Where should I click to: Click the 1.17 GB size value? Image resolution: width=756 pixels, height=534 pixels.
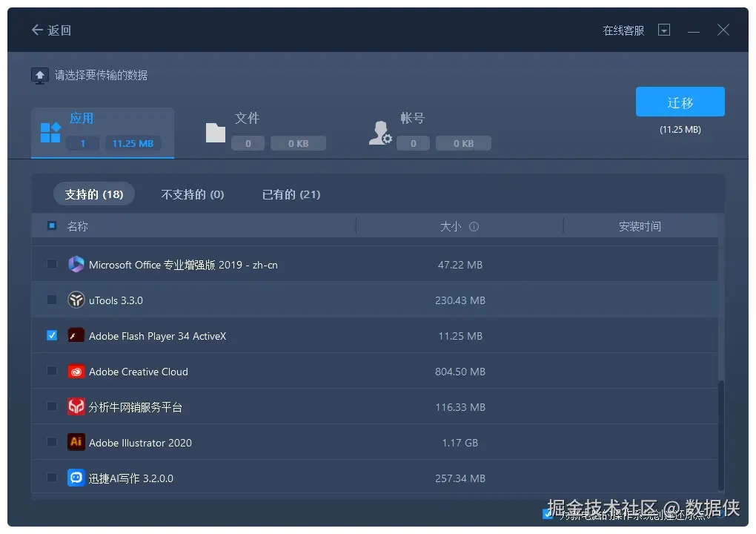(460, 443)
